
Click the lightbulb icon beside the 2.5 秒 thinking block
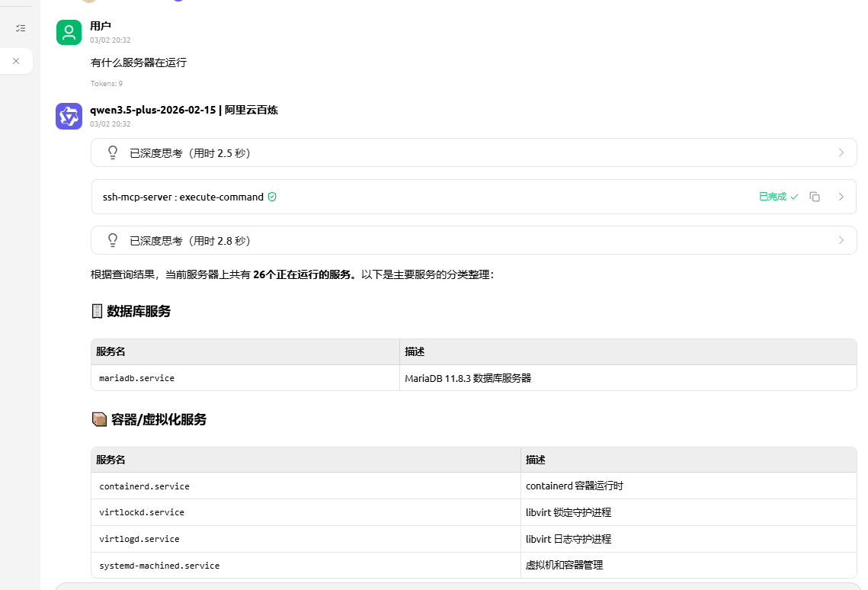[x=113, y=152]
